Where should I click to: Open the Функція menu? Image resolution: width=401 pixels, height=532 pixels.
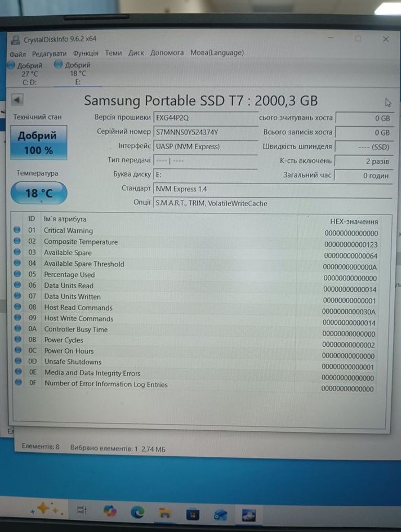tap(86, 53)
